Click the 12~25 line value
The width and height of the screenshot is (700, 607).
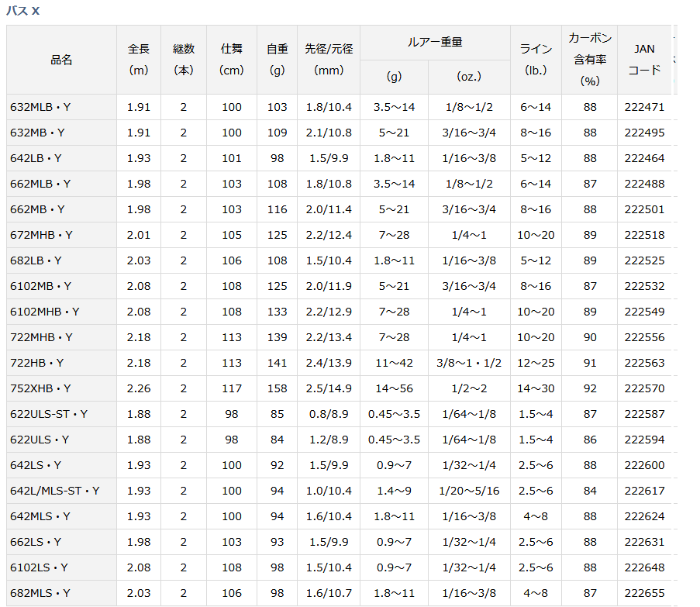click(x=536, y=363)
